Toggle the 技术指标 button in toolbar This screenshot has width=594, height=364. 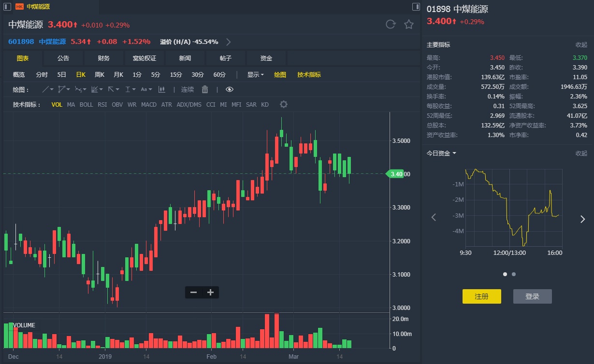[309, 75]
